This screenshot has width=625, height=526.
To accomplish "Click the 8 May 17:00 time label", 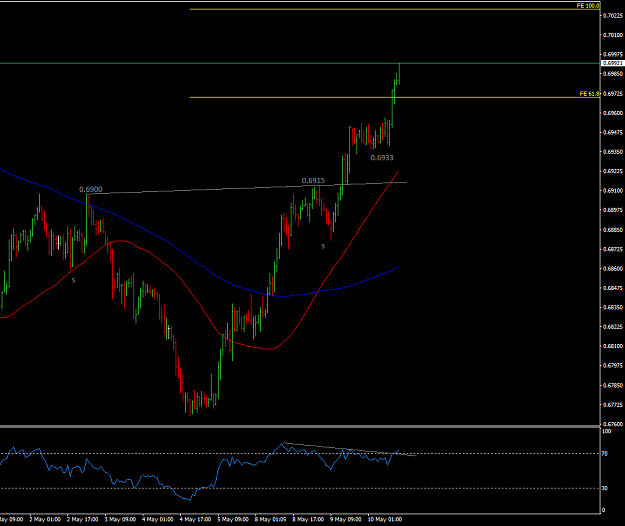I will 308,519.
